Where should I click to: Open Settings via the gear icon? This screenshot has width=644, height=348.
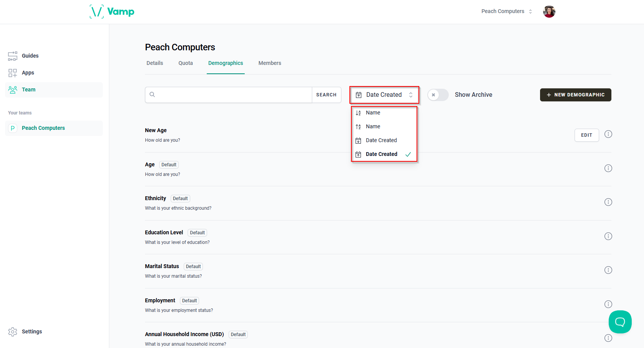pyautogui.click(x=13, y=331)
